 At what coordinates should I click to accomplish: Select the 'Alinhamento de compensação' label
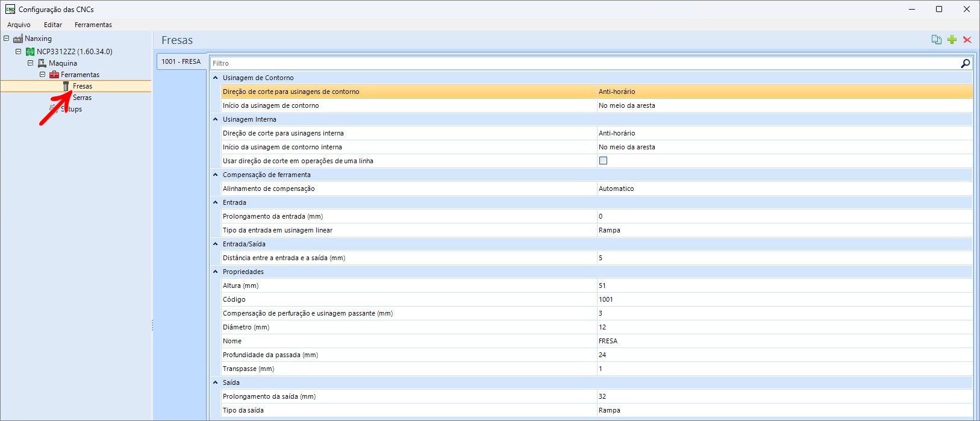pos(269,189)
